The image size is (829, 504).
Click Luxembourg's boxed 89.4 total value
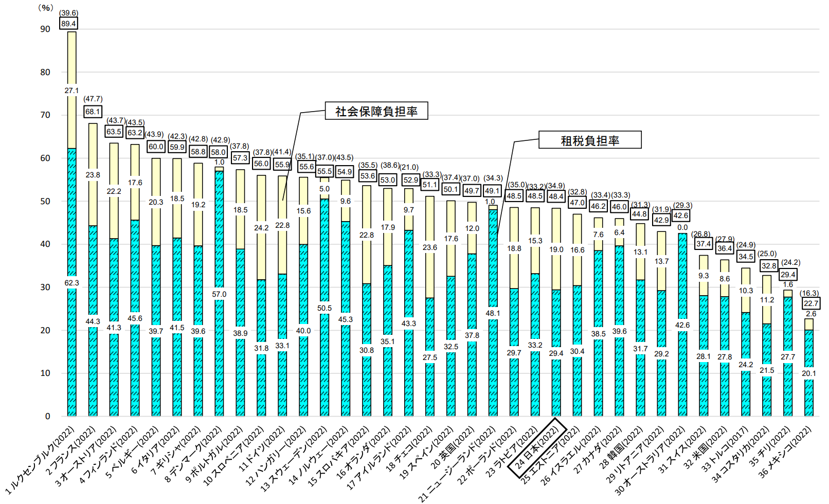tap(68, 24)
